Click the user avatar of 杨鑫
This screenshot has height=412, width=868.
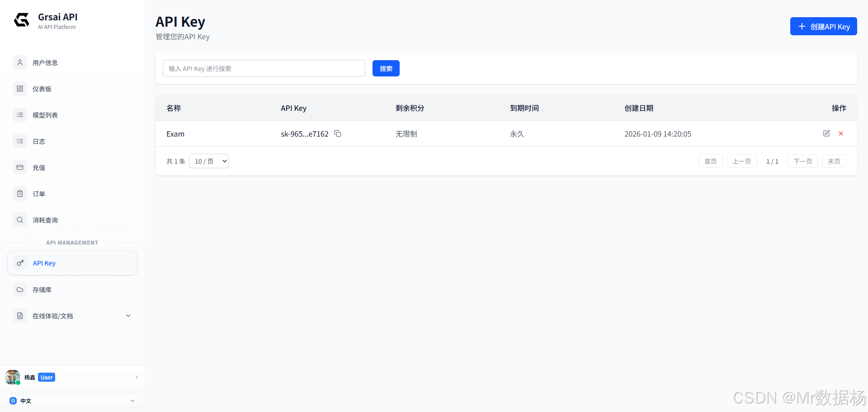tap(13, 377)
